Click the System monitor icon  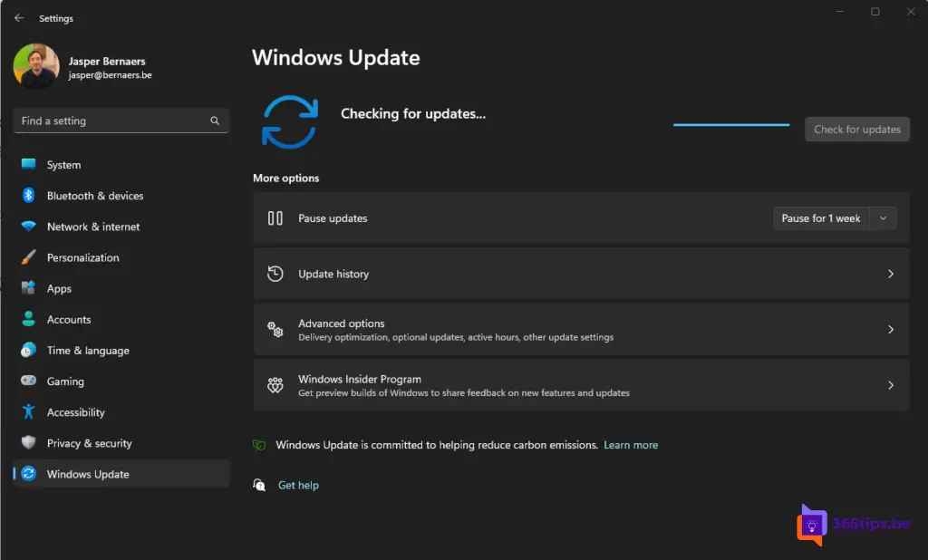(28, 165)
